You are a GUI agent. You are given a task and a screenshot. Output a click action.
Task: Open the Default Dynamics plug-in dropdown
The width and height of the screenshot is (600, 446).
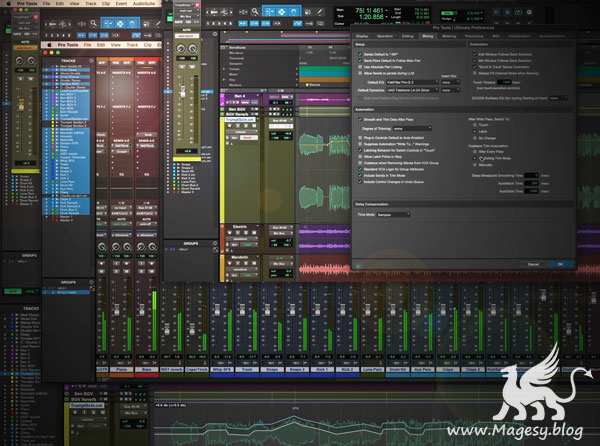[412, 90]
